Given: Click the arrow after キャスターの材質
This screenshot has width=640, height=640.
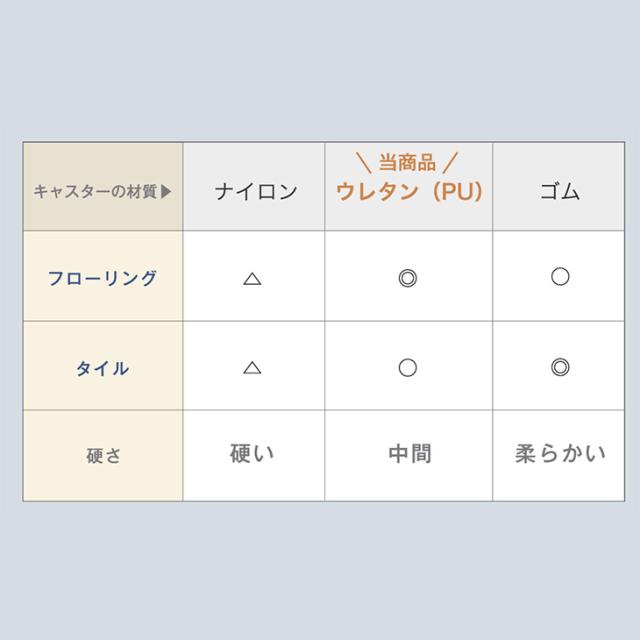Looking at the screenshot, I should (166, 190).
